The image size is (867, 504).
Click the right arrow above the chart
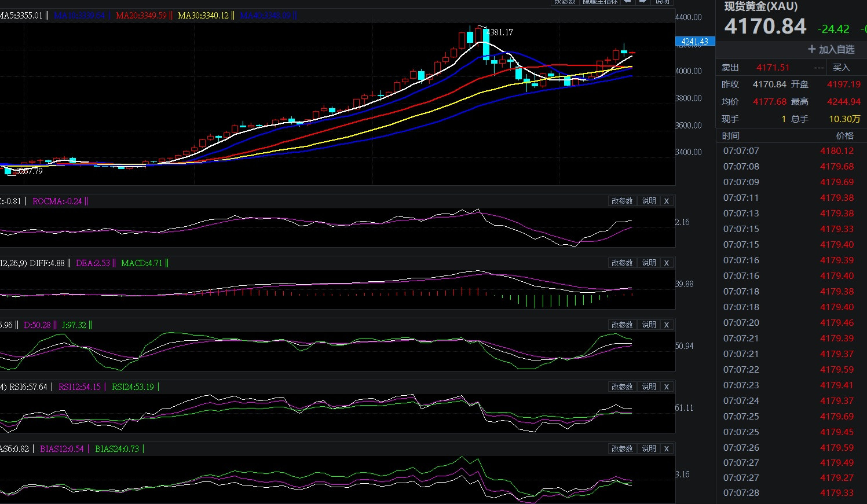pos(642,2)
